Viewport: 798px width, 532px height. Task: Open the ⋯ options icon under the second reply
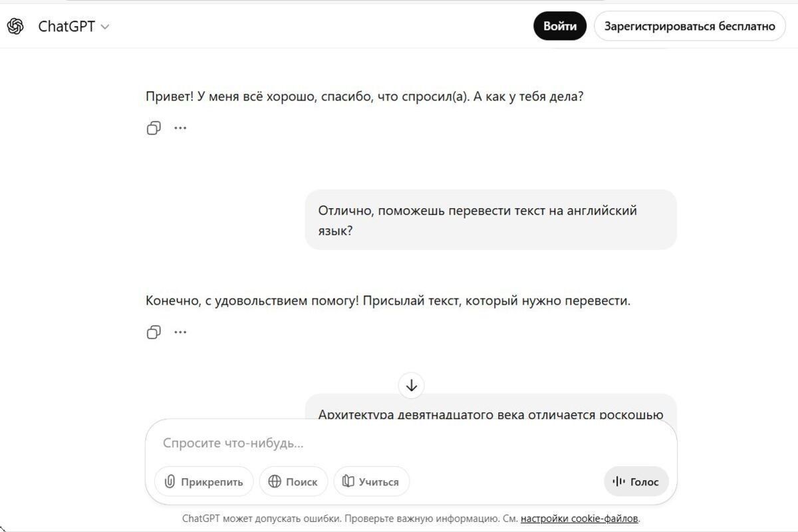click(180, 332)
